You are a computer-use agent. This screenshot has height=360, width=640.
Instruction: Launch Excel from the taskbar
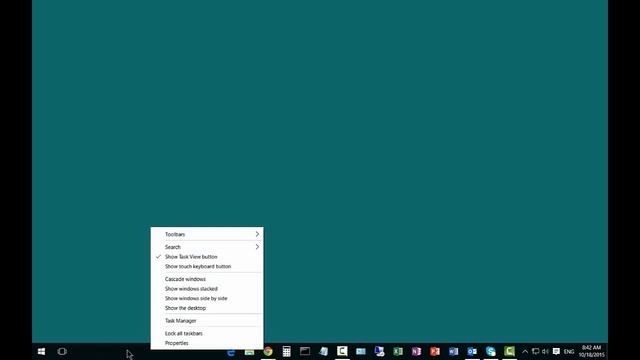click(x=398, y=351)
